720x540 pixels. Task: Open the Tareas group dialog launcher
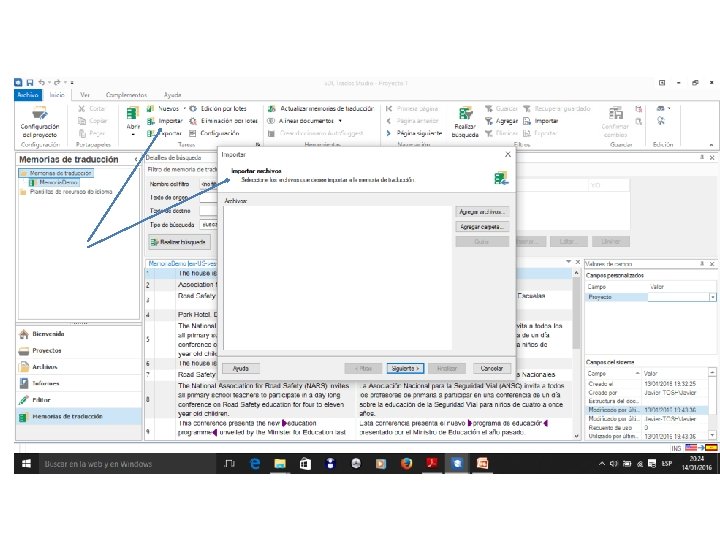pos(258,145)
